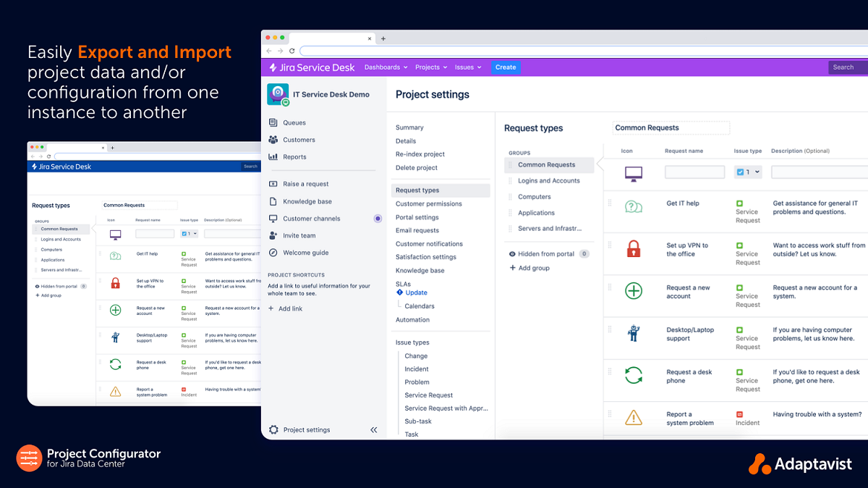Open Reports from the sidebar
Screen dimensions: 868x488
click(297, 156)
